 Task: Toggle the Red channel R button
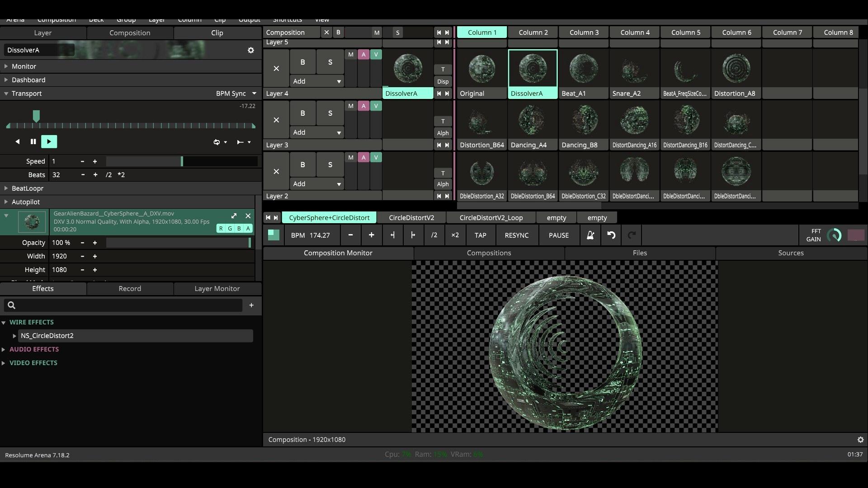(x=221, y=228)
